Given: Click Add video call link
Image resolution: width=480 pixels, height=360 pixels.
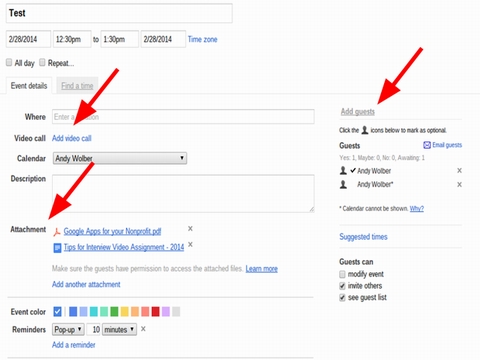Looking at the screenshot, I should [x=72, y=138].
